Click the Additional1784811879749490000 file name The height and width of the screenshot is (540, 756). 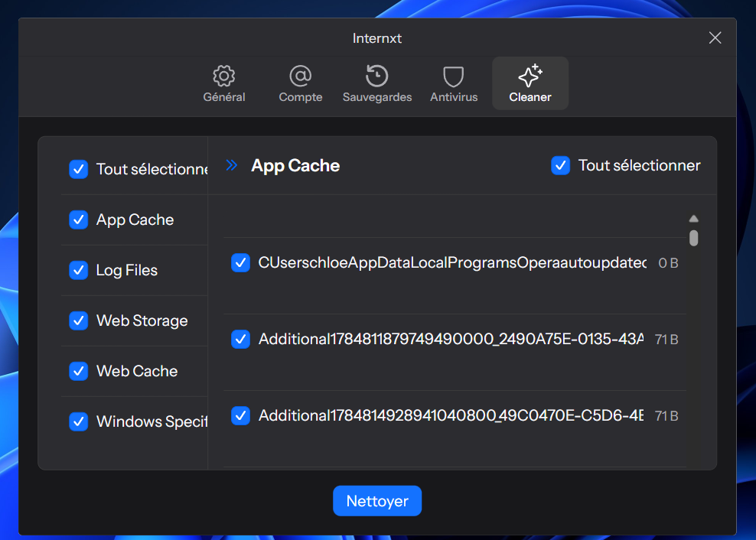[451, 340]
